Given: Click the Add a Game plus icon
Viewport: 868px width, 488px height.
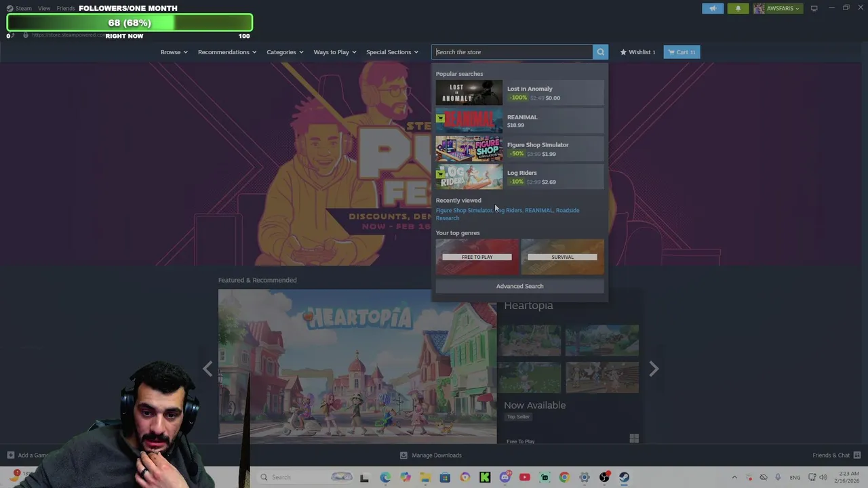Looking at the screenshot, I should pos(10,455).
